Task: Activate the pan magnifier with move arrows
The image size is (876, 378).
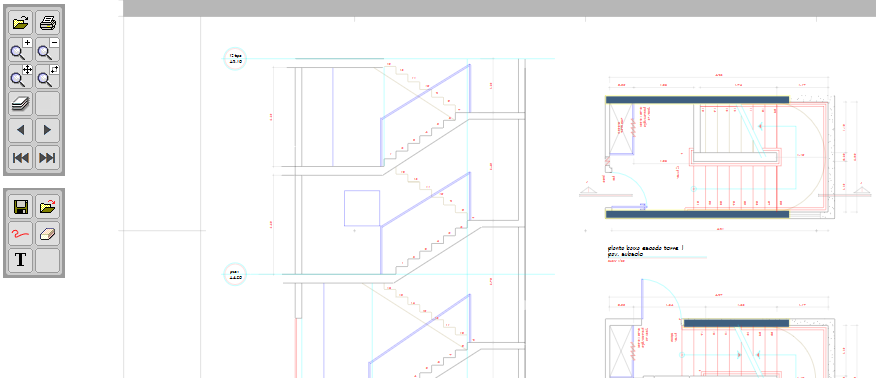Action: click(21, 76)
